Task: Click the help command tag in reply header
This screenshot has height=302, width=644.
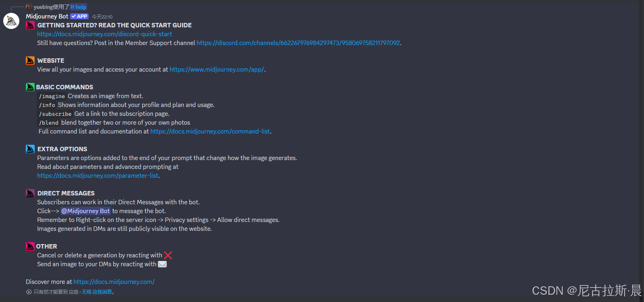Action: point(79,7)
